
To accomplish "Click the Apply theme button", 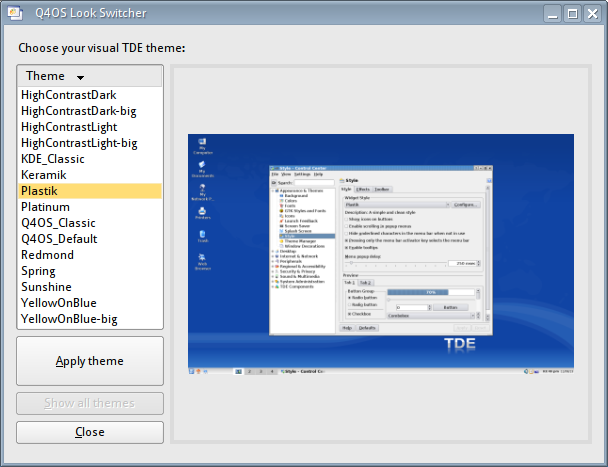I will pos(90,361).
